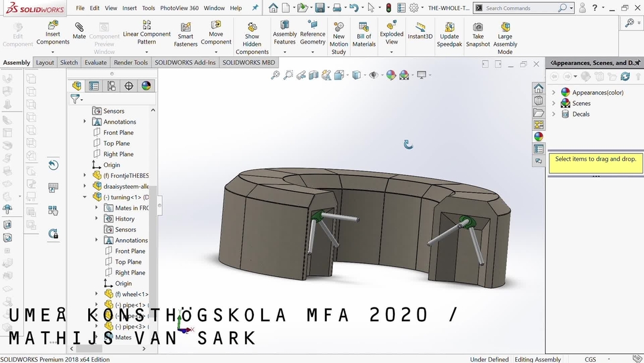The width and height of the screenshot is (644, 363).
Task: Expand the Appearances(color) tree node
Action: pyautogui.click(x=554, y=93)
